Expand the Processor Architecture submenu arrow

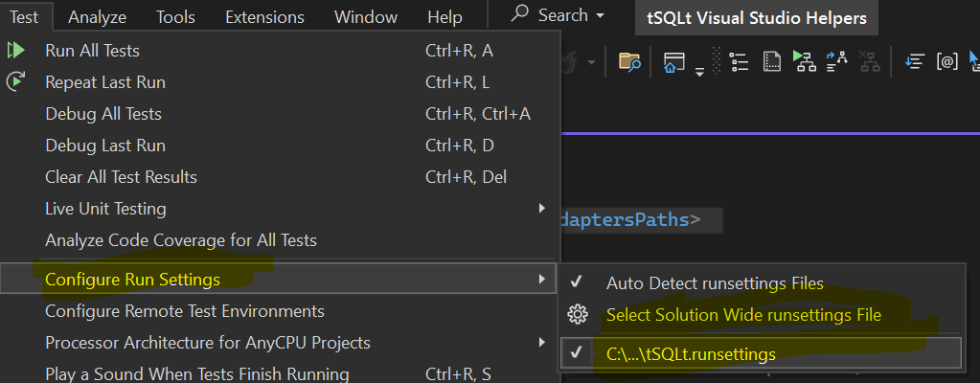(x=542, y=343)
